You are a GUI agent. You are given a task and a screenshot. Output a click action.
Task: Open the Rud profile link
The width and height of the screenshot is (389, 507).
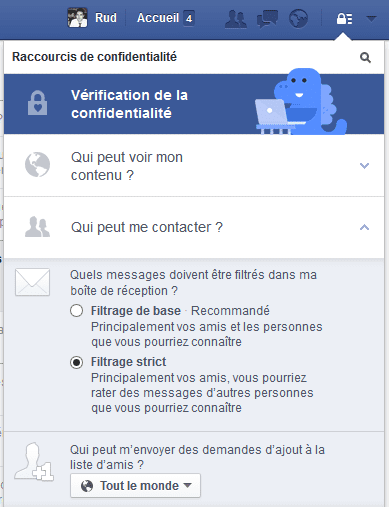[x=106, y=18]
